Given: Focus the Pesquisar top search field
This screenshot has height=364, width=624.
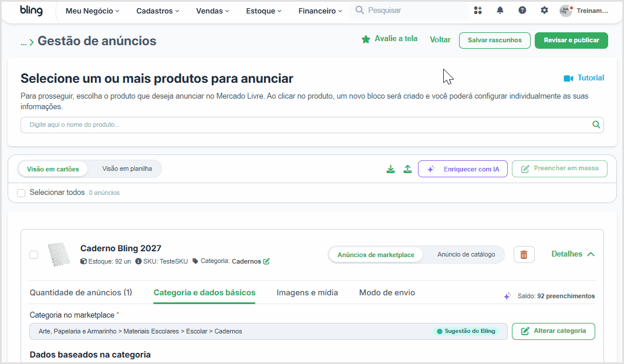Looking at the screenshot, I should [409, 11].
